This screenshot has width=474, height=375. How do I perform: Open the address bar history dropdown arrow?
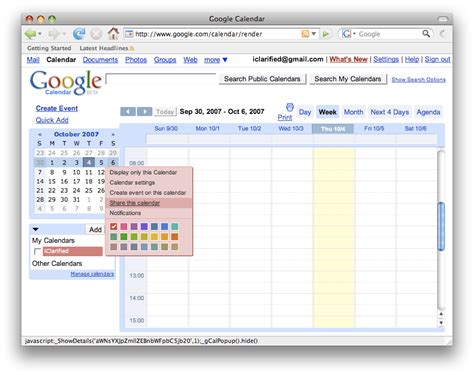coord(314,34)
